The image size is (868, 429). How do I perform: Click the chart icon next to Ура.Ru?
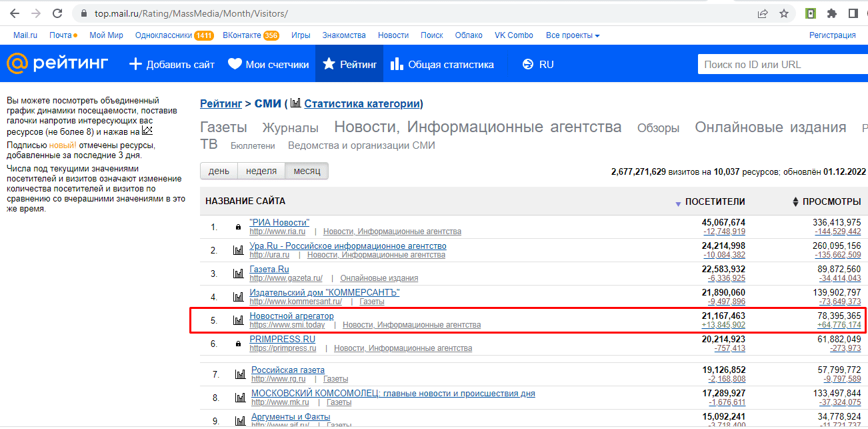238,251
